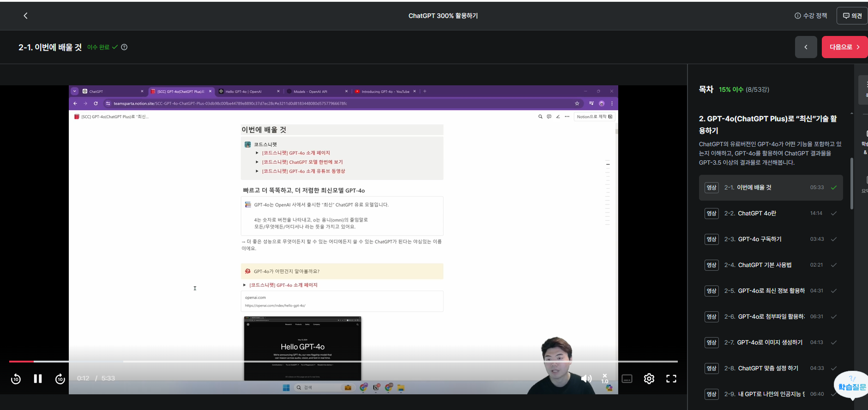Toggle the subtitles caption icon

(x=627, y=379)
